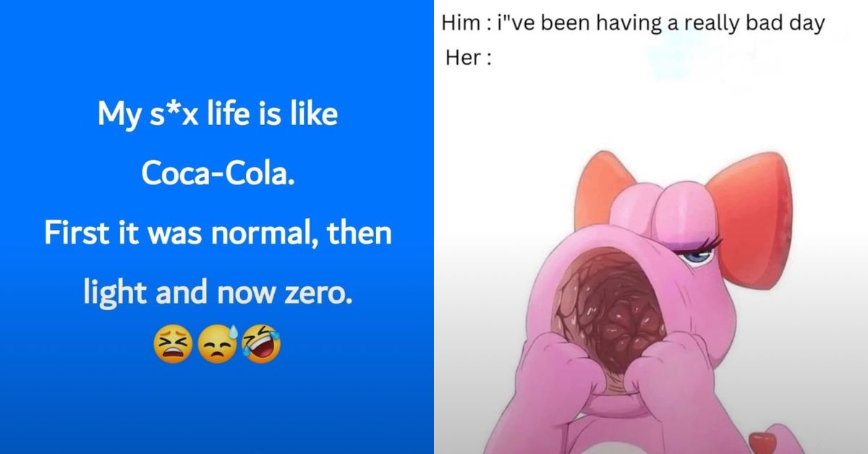Click the text 'My s*x life is like'
Image resolution: width=868 pixels, height=454 pixels.
tap(217, 114)
